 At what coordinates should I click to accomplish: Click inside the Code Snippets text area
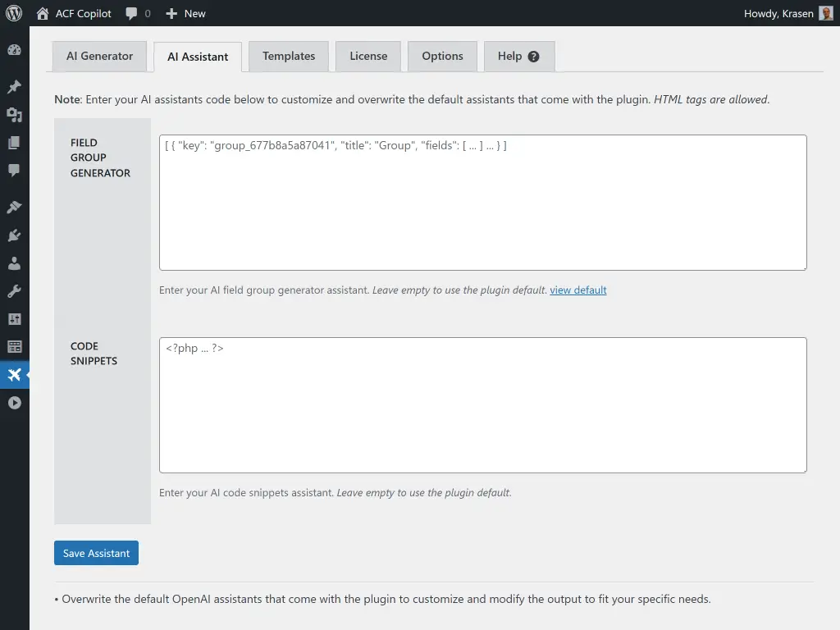coord(482,404)
